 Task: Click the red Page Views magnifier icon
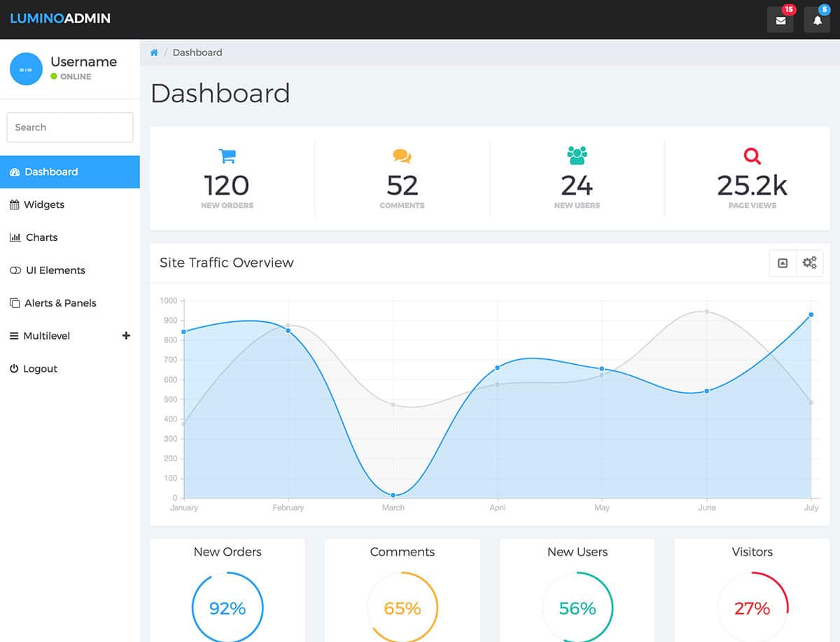[752, 155]
